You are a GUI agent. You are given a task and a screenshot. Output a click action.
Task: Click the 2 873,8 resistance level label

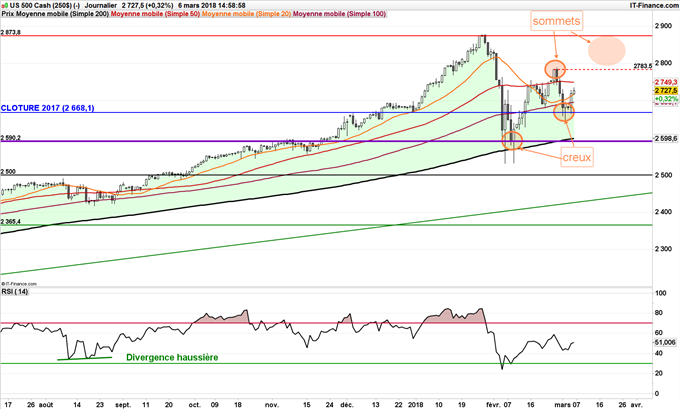point(10,33)
